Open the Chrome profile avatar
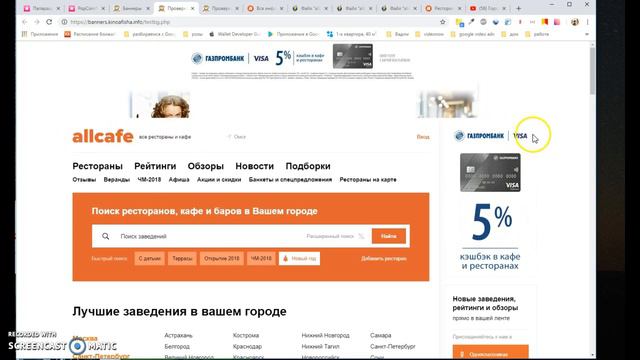Viewport: 640px width, 360px height. coord(575,22)
